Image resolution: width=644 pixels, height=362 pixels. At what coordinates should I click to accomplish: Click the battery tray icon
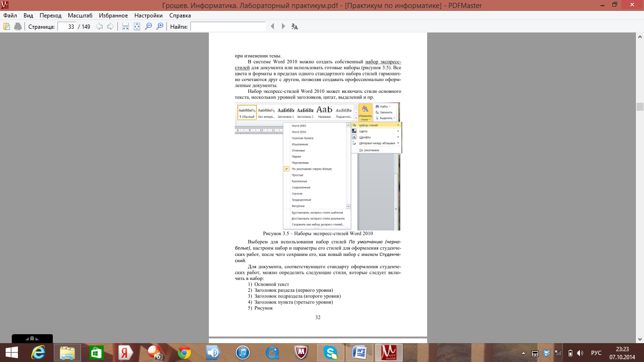[570, 353]
